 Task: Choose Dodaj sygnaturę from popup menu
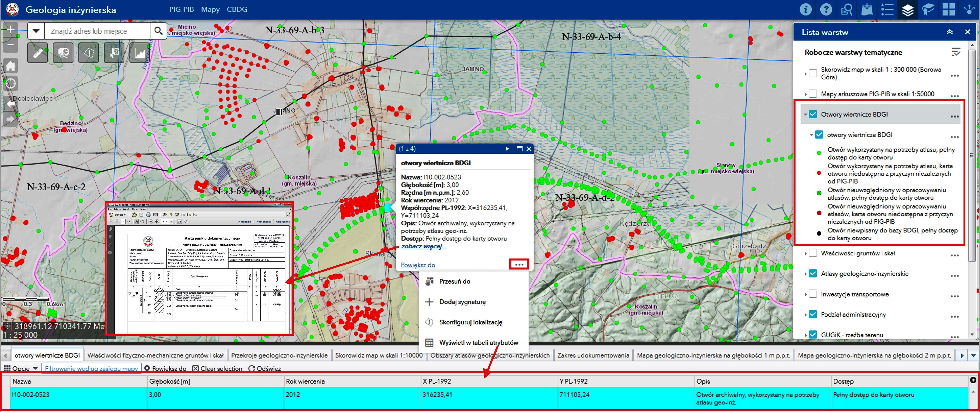(x=462, y=302)
